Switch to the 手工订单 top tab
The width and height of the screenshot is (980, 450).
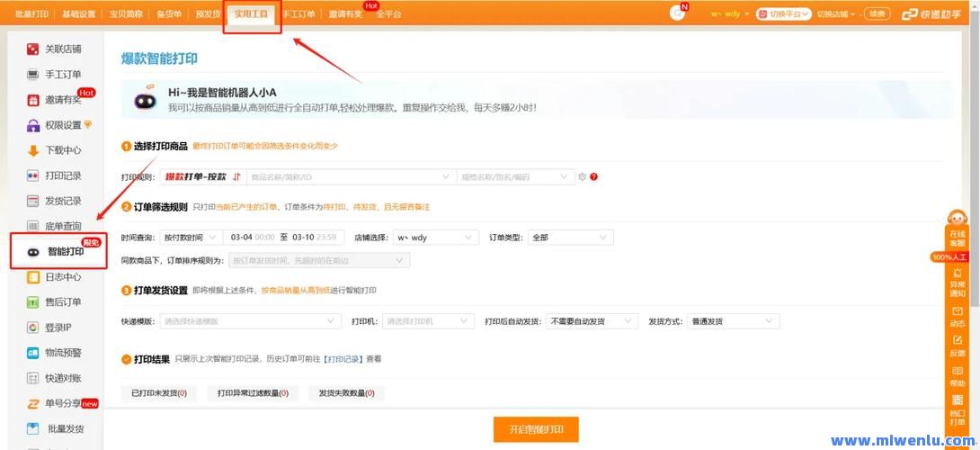[298, 13]
